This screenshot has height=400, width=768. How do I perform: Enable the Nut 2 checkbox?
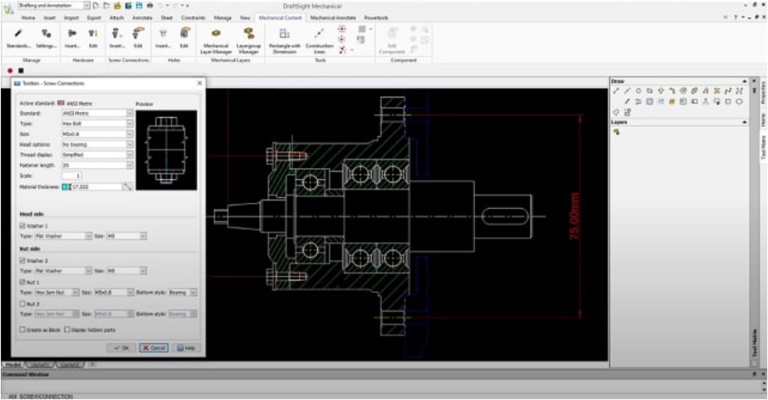click(23, 303)
